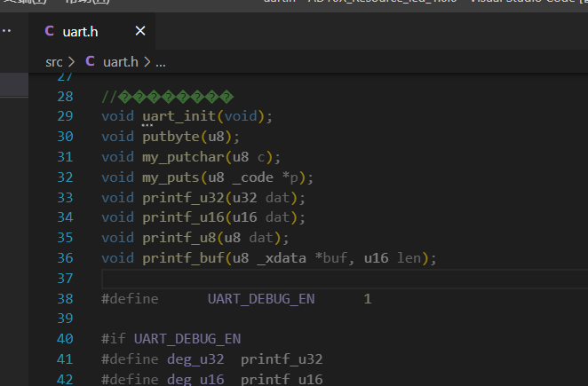Click the putbyte function declaration

pos(171,137)
